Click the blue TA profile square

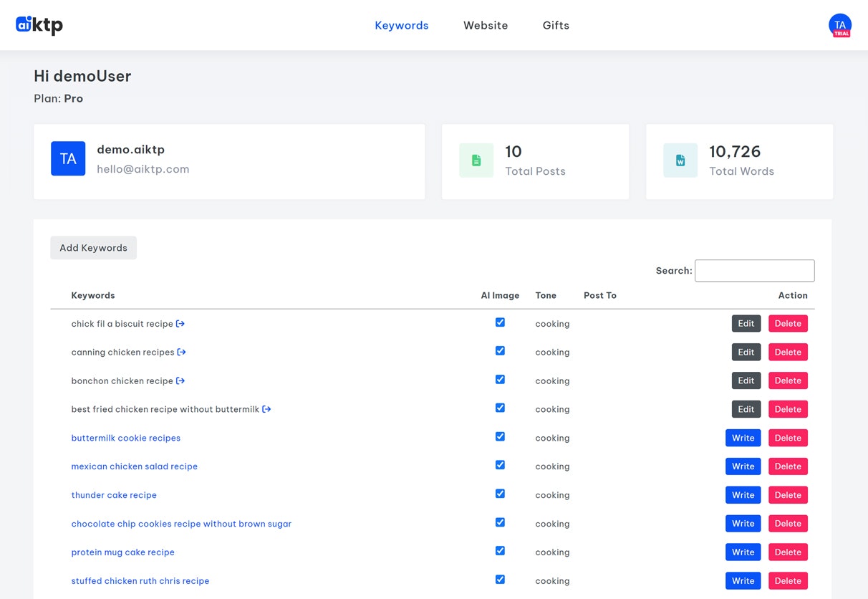68,158
